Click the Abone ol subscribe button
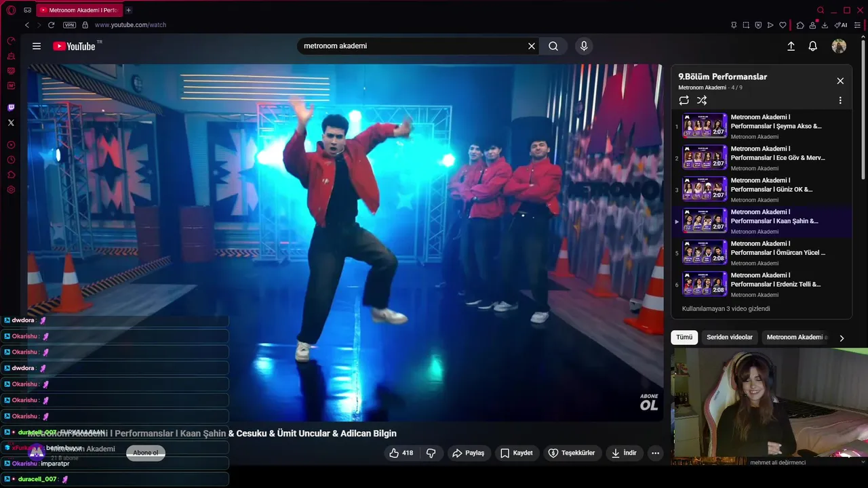This screenshot has height=488, width=868. 146,453
